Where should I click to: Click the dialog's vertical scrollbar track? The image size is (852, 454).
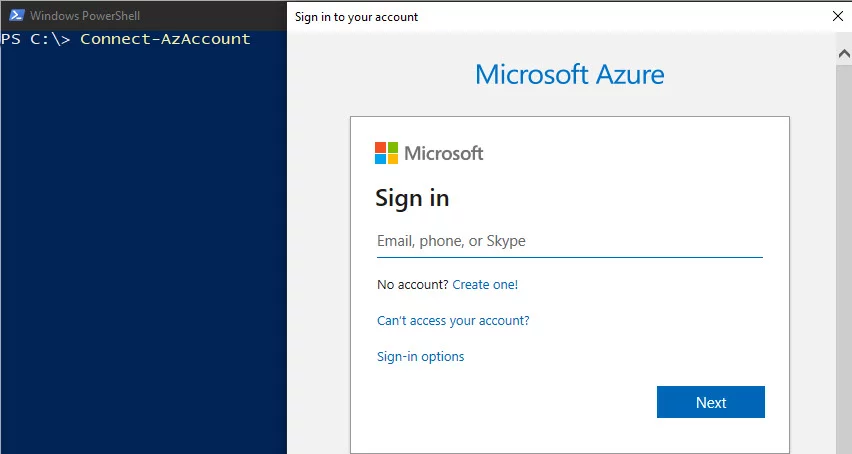[843, 250]
